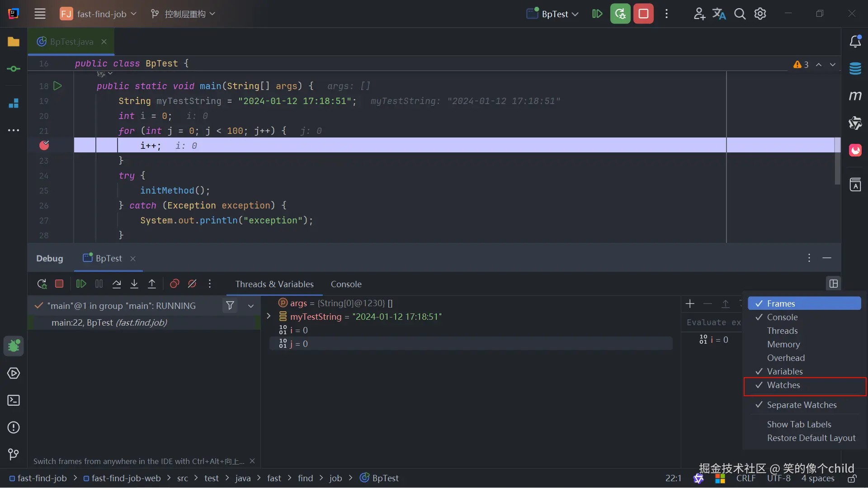Click Show Tab Labels menu item
Viewport: 868px width, 488px height.
coord(804,424)
